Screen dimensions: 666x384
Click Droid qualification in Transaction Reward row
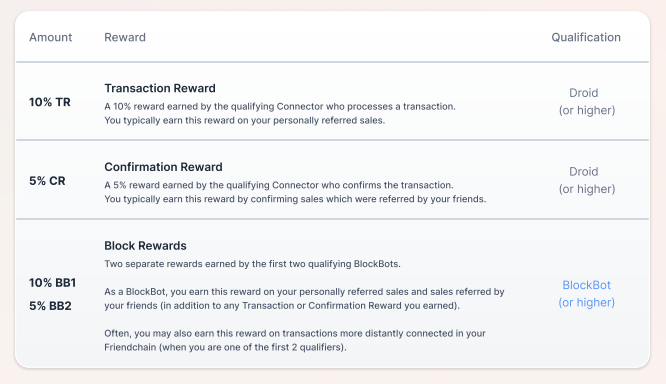tap(587, 102)
